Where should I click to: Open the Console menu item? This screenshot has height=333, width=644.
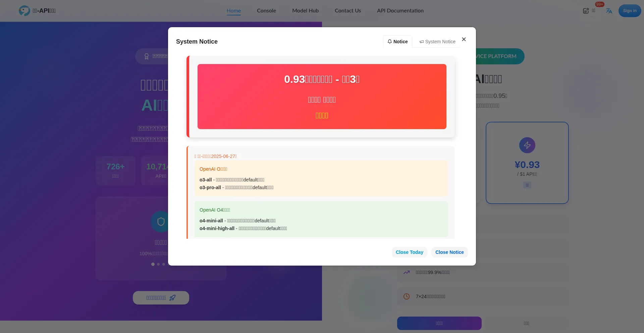point(266,11)
